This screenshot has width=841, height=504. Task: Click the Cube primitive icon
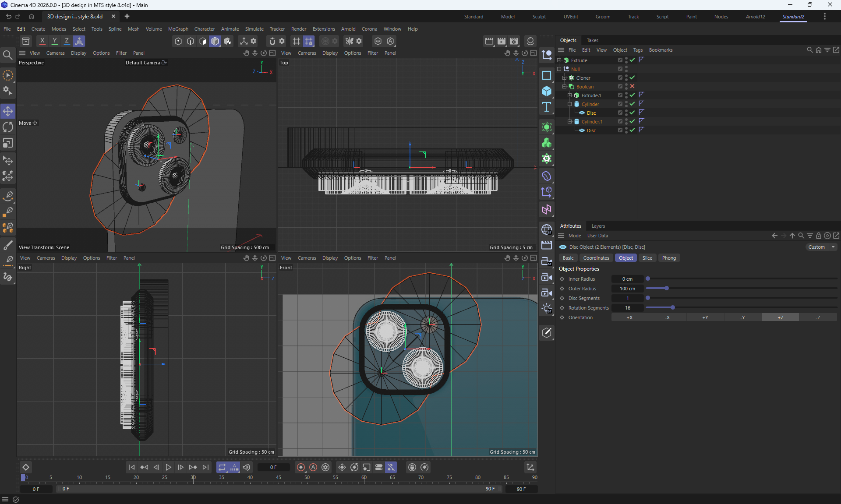[546, 91]
